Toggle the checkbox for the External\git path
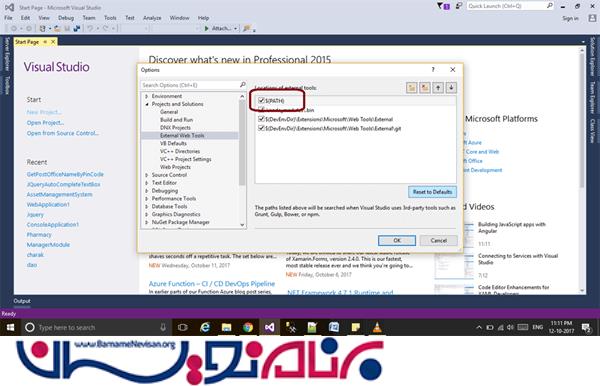This screenshot has height=386, width=600. (261, 128)
